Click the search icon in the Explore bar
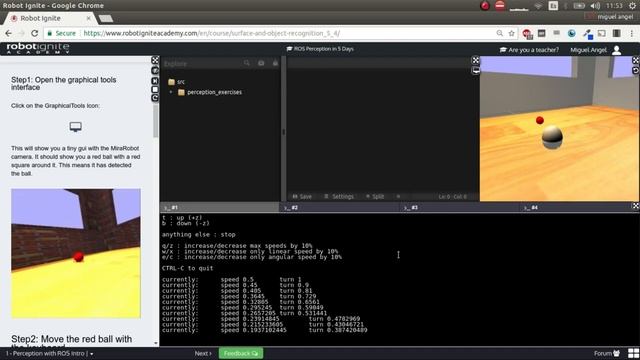Screen dimensions: 640x360 pos(247,63)
